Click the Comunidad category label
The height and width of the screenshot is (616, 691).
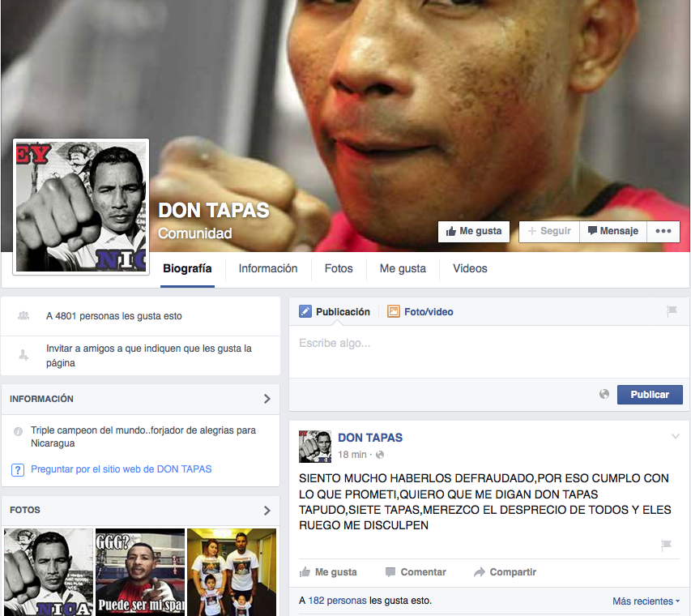[194, 233]
